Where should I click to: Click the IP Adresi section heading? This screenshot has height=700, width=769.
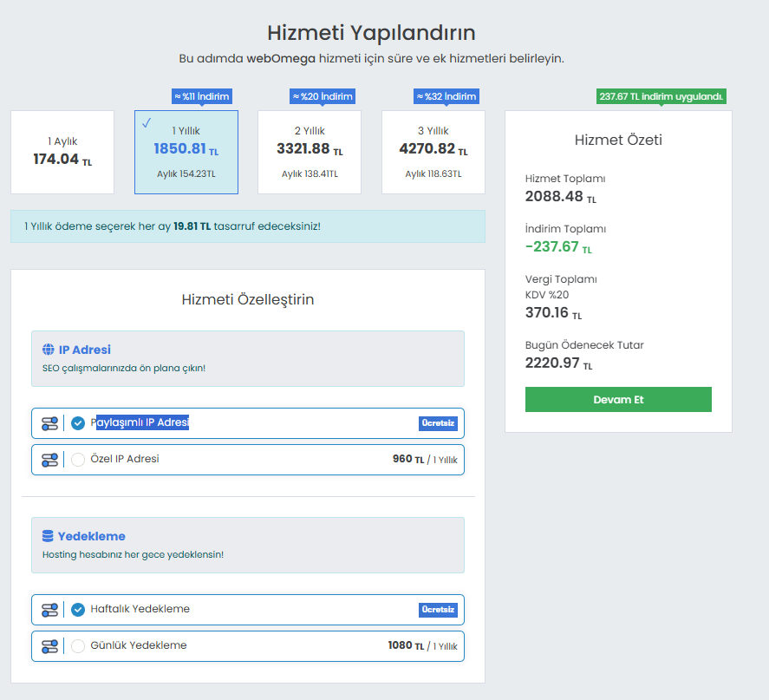[x=85, y=350]
